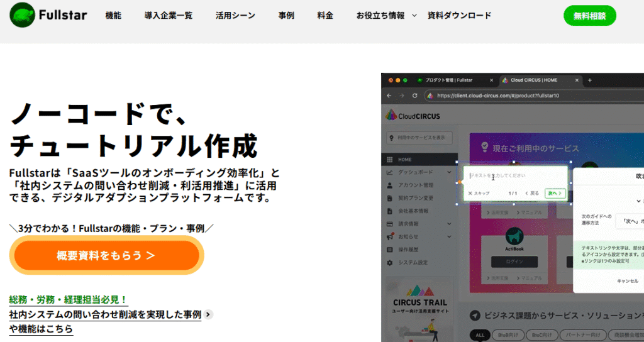Screen dimensions: 644x342
Task: Click Cloud CIRCUS favicon on demo tab
Action: pyautogui.click(x=505, y=80)
